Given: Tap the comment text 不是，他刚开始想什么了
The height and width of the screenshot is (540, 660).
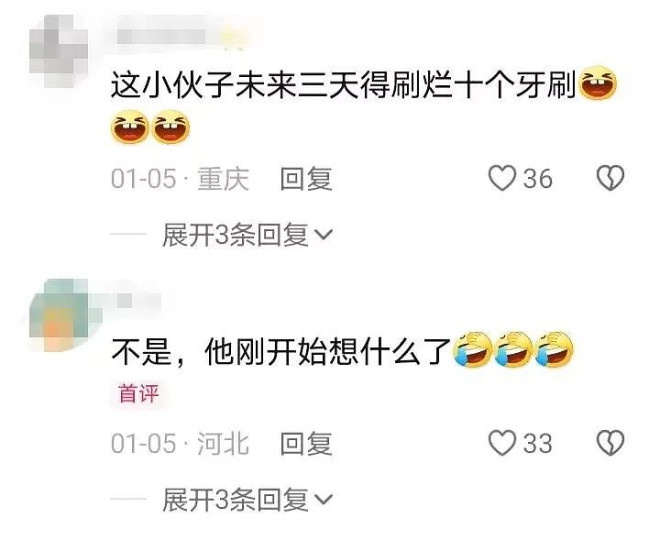Looking at the screenshot, I should pyautogui.click(x=281, y=351).
